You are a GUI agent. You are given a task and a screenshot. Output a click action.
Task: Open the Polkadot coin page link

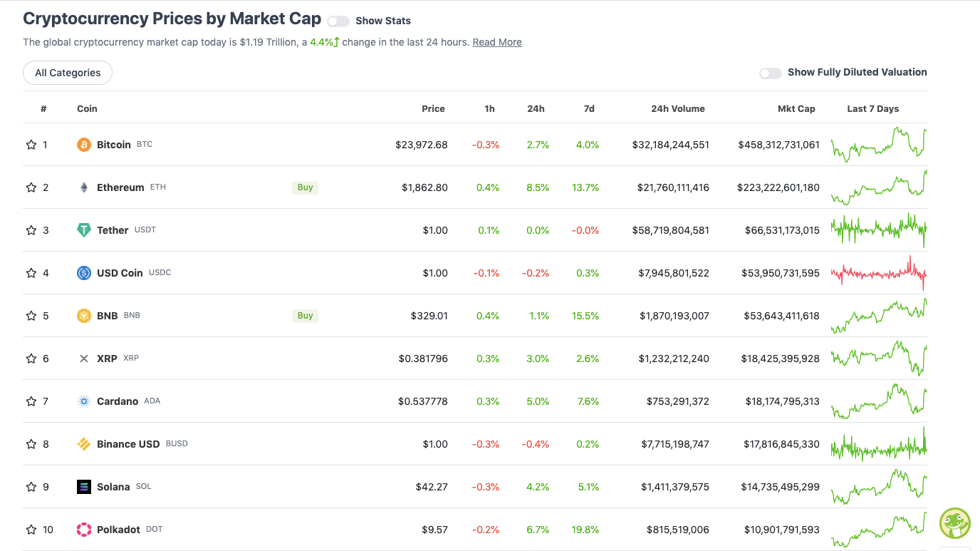[x=118, y=530]
